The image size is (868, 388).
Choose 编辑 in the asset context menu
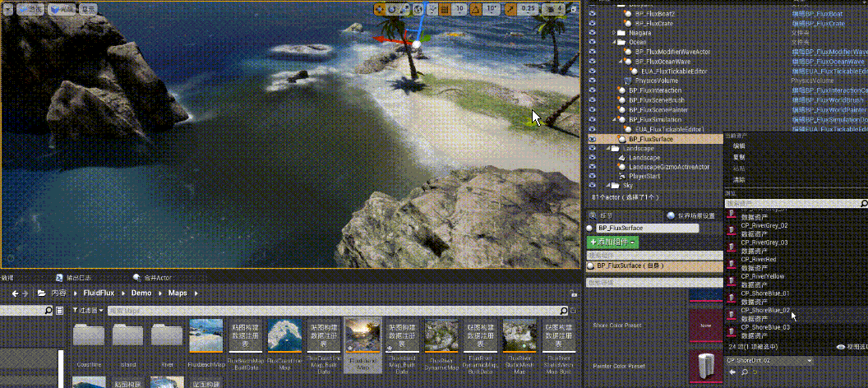[739, 145]
